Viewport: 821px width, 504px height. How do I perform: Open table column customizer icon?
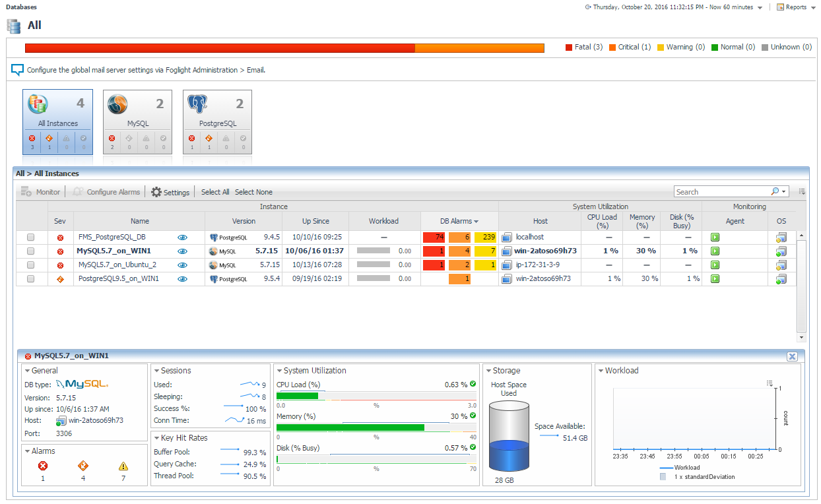click(802, 191)
